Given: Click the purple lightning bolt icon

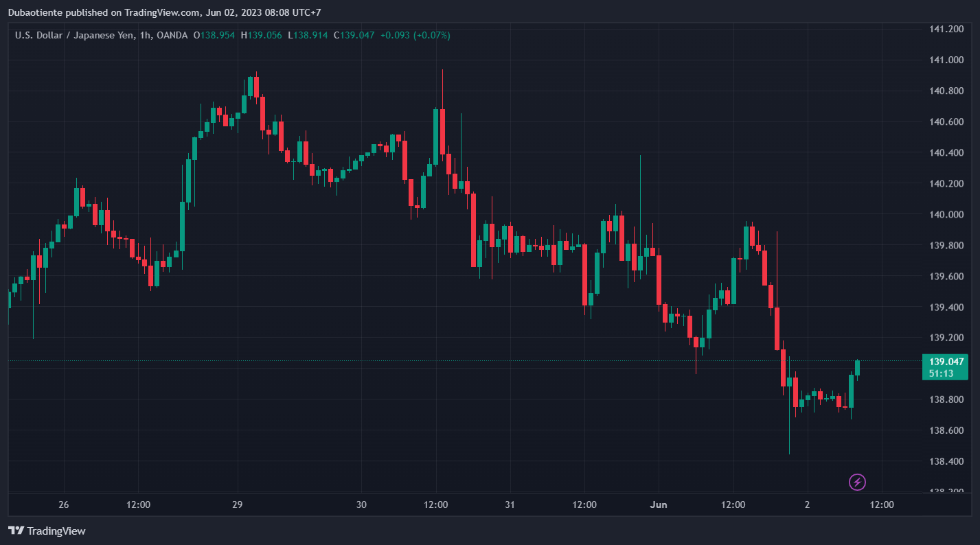Looking at the screenshot, I should (857, 482).
